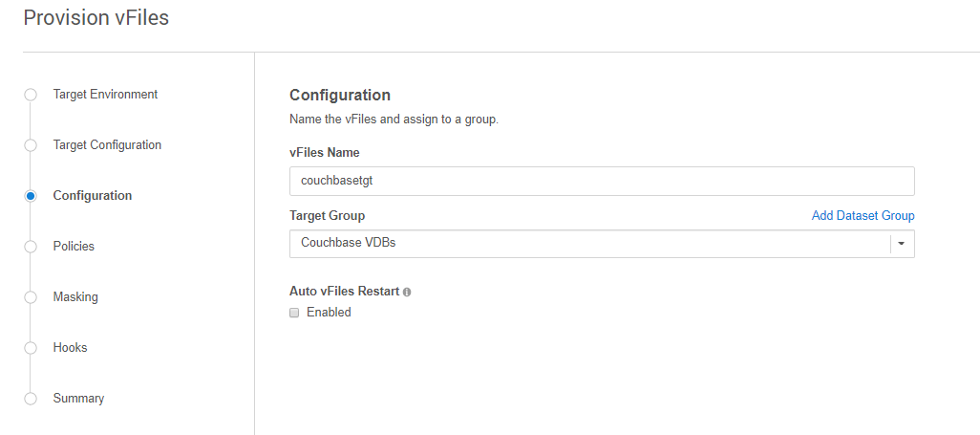
Task: Select the active Configuration step bullet
Action: point(31,196)
